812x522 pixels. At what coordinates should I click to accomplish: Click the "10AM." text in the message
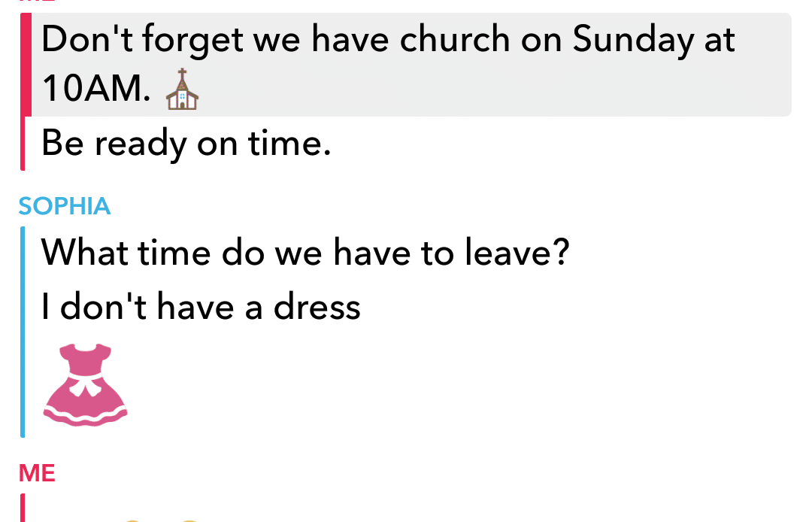[x=95, y=88]
